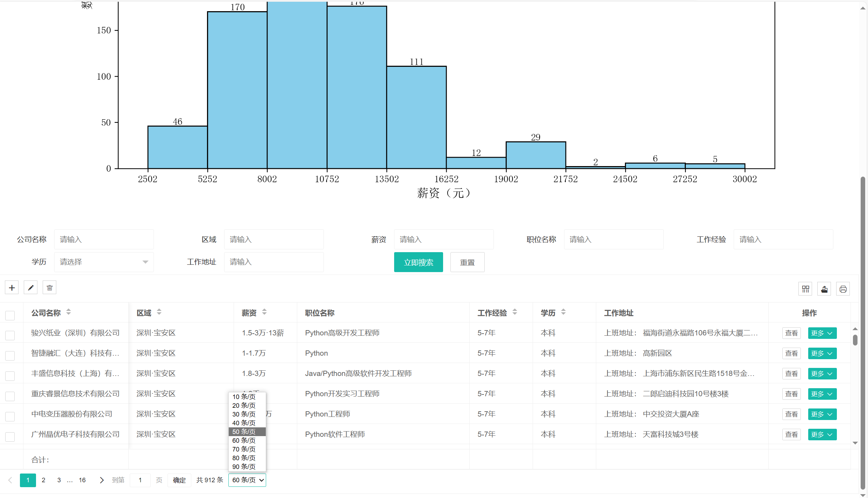Click the active page 1 button
The image size is (868, 498).
pos(28,480)
